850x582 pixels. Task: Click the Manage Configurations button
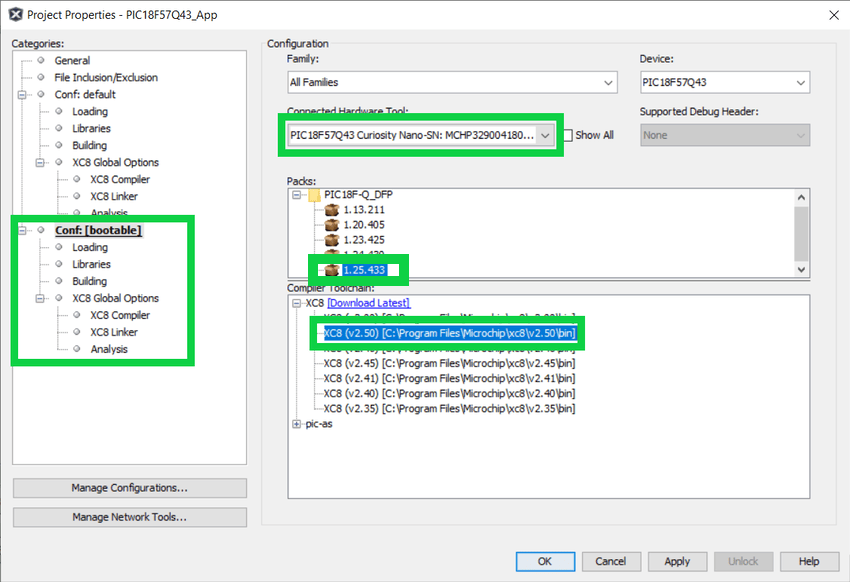click(130, 488)
